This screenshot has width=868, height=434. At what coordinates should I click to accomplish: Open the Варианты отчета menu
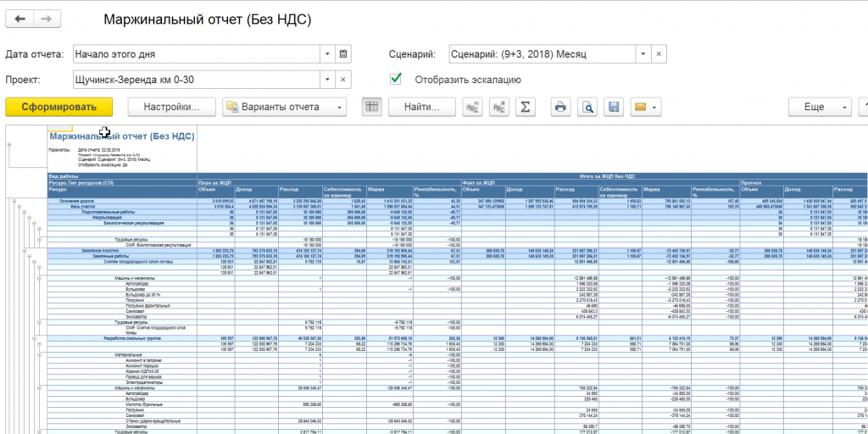[285, 107]
